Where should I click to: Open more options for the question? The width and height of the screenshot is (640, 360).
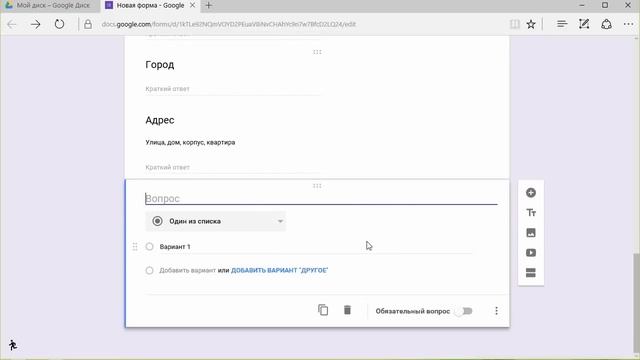[x=496, y=311]
